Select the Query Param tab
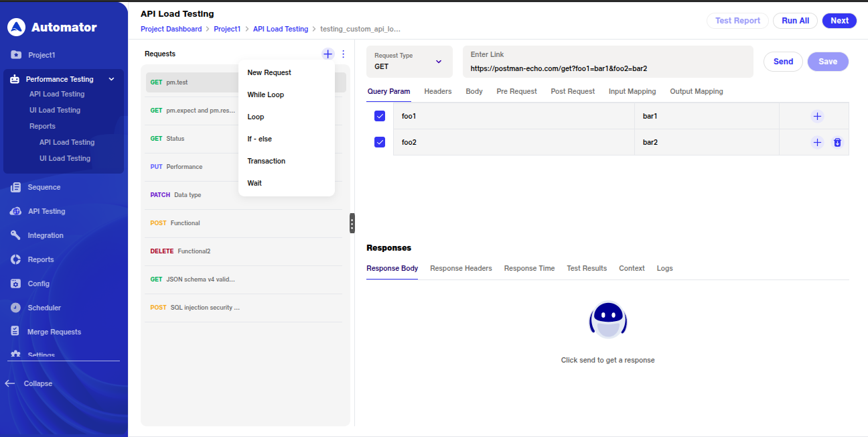 [388, 91]
